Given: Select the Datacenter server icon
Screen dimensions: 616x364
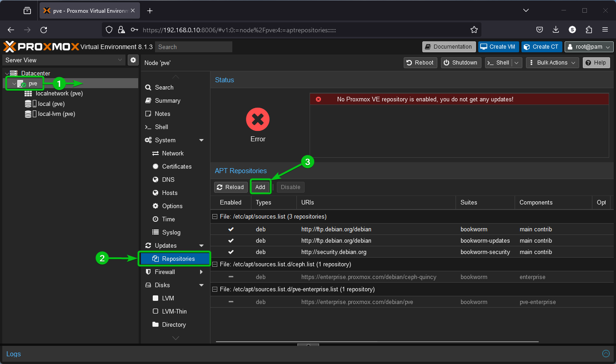Looking at the screenshot, I should point(14,73).
